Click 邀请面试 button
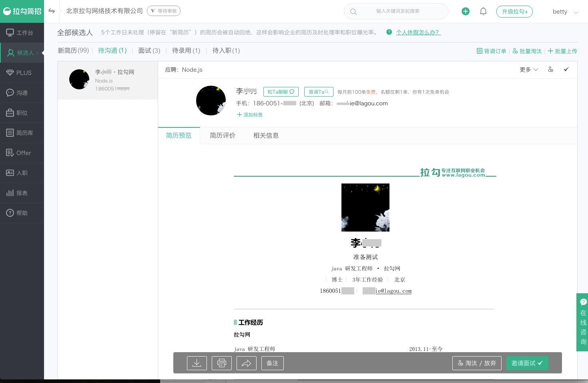 point(527,363)
